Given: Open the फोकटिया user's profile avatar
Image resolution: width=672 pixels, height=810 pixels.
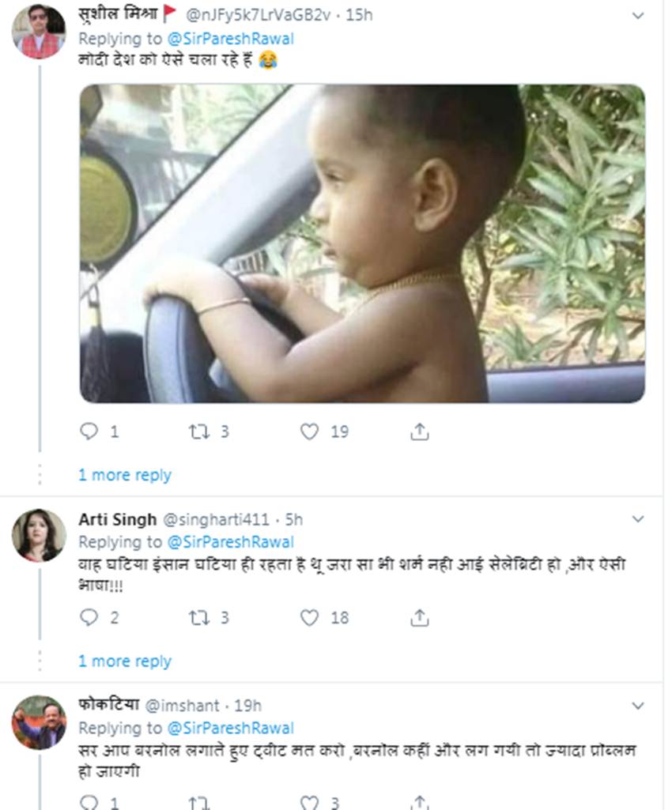Looking at the screenshot, I should (39, 721).
